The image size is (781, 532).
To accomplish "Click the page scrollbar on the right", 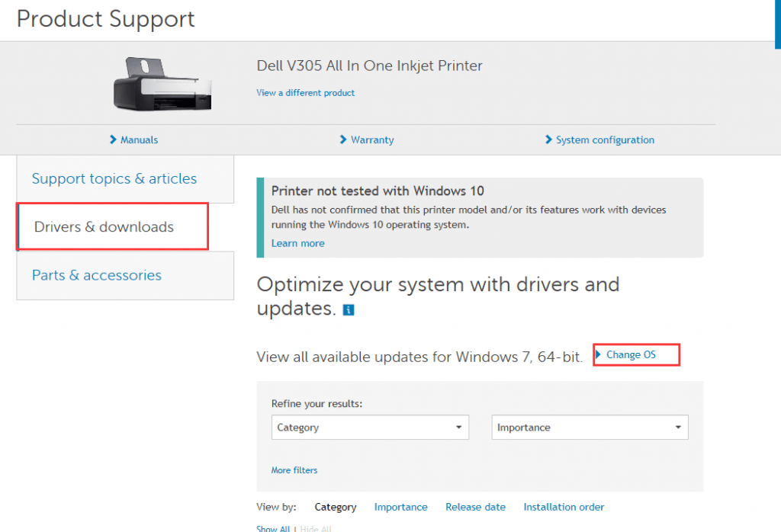I will 776,23.
